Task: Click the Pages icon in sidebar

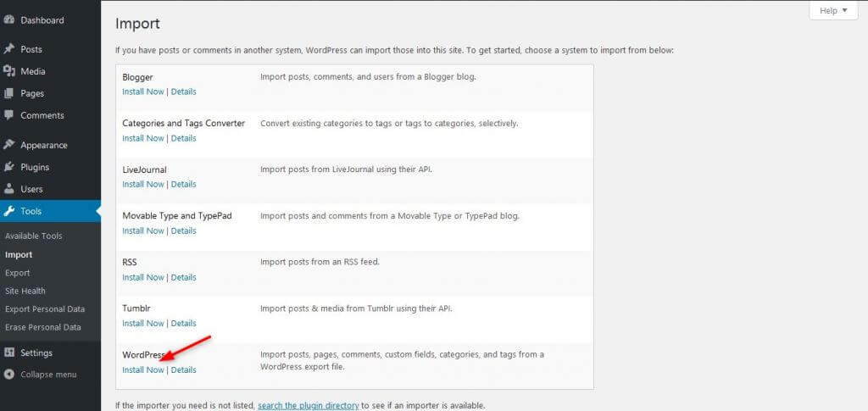Action: (x=8, y=93)
